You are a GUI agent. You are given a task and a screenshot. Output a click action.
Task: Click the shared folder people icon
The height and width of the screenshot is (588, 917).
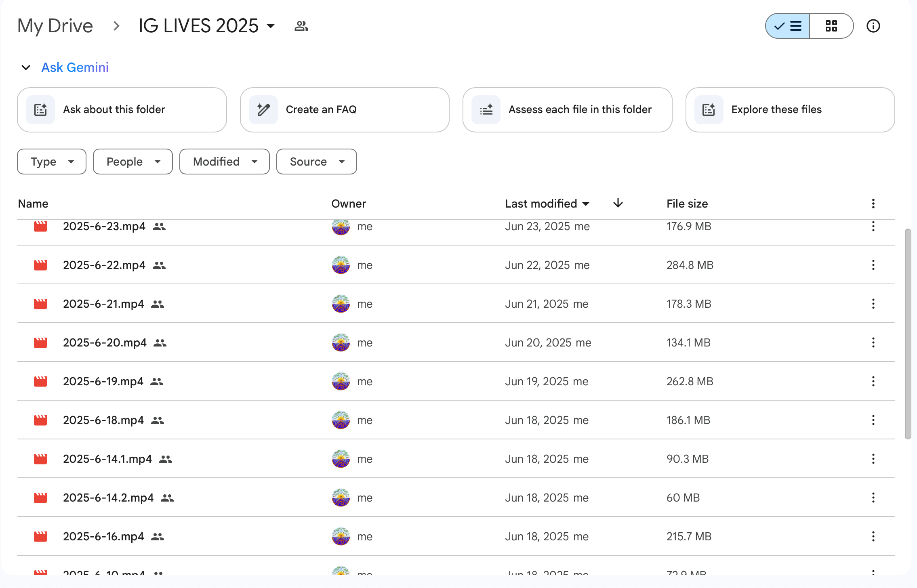coord(301,26)
